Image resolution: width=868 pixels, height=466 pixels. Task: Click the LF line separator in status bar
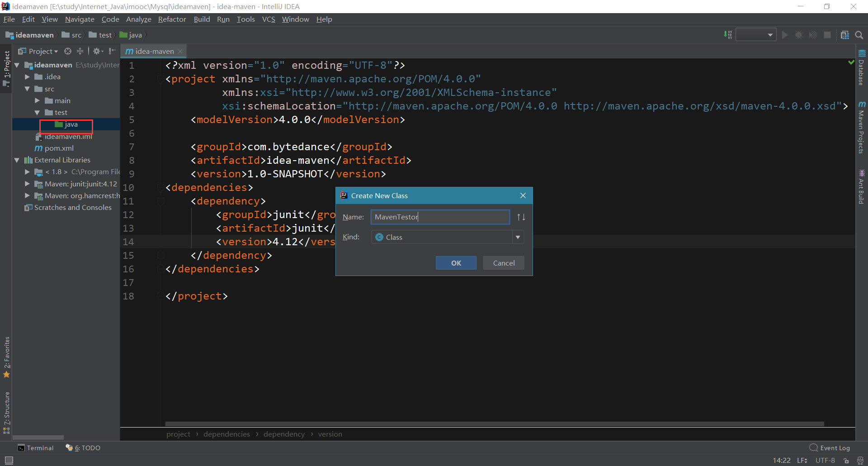pyautogui.click(x=802, y=461)
